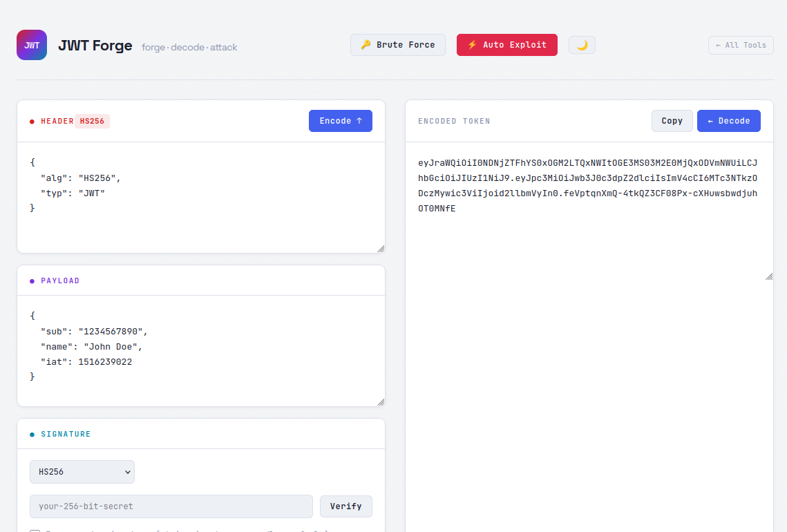Click the encoded token resize handle

pyautogui.click(x=768, y=275)
